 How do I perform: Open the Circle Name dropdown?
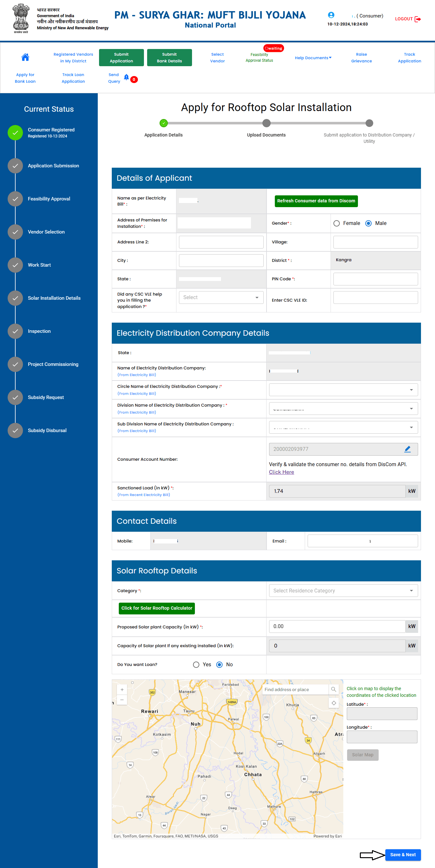343,390
